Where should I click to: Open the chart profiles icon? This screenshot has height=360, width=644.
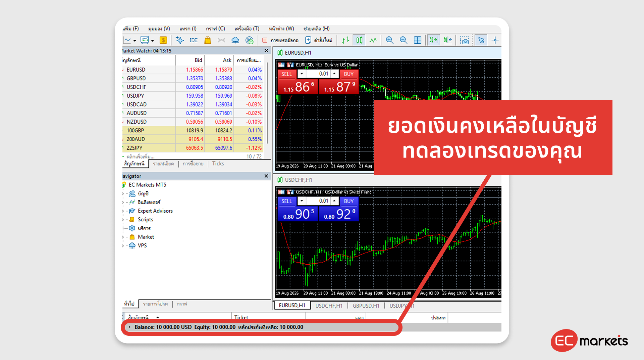pos(145,40)
